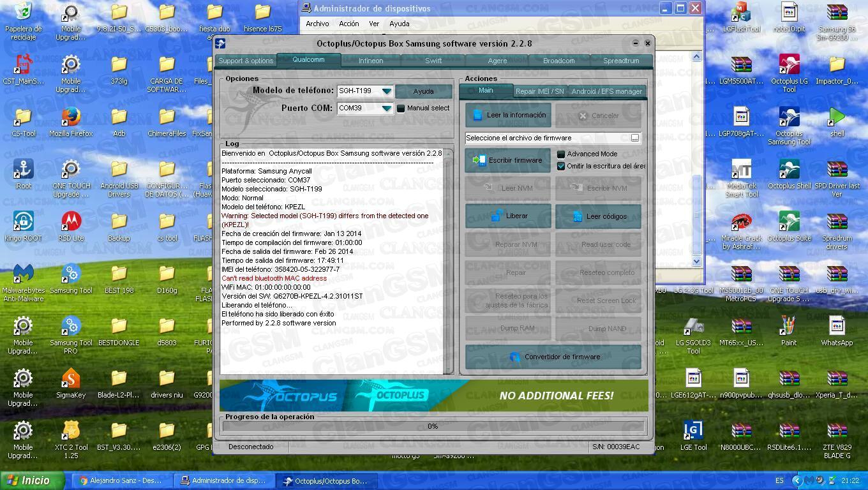Open Ayuda menu in Administrador de dispositivos

click(x=400, y=24)
